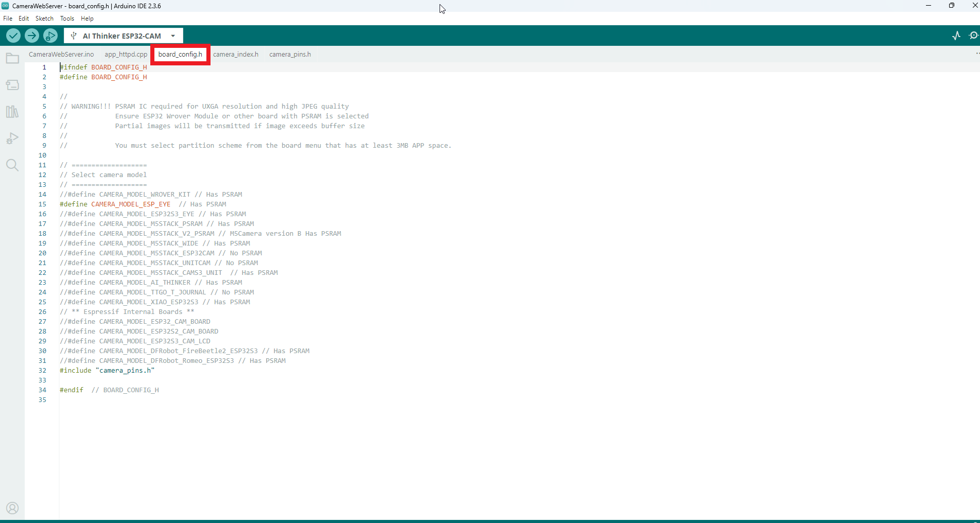
Task: Start debugging with the Debug toolbar icon
Action: [50, 36]
